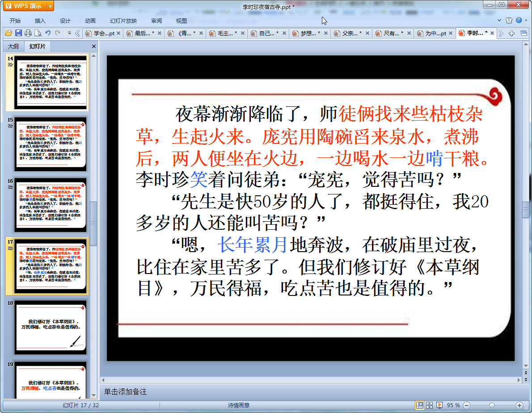The width and height of the screenshot is (532, 413).
Task: Go to previous slide double arrow
Action: tap(526, 373)
